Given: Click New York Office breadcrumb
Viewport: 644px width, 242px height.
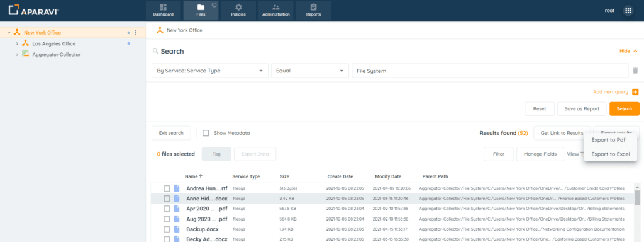Looking at the screenshot, I should click(184, 30).
